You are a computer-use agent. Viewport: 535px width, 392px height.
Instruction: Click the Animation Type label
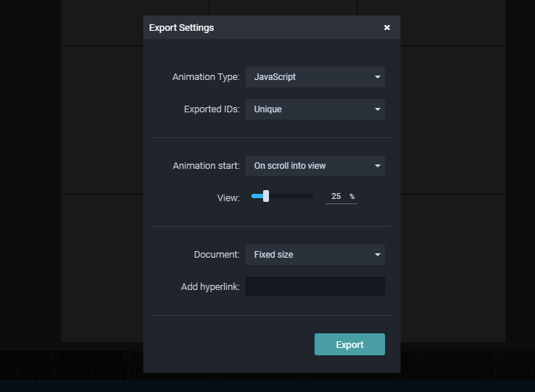tap(206, 77)
